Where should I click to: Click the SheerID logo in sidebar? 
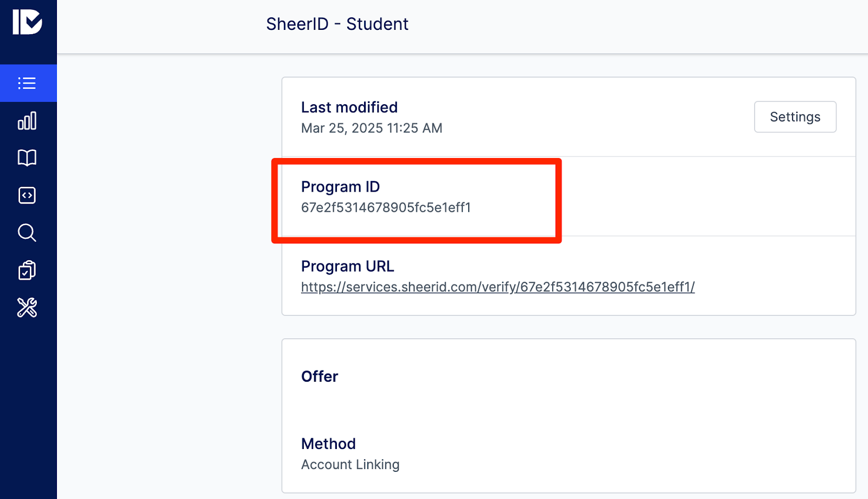(x=27, y=22)
